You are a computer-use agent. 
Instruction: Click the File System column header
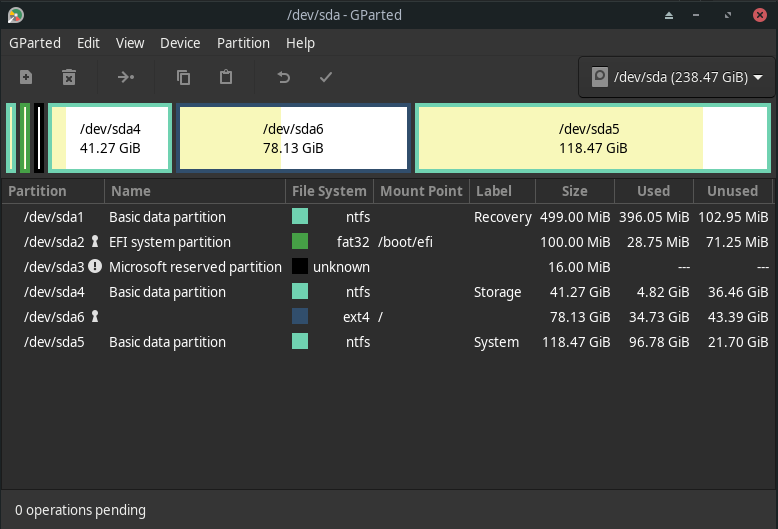click(329, 191)
